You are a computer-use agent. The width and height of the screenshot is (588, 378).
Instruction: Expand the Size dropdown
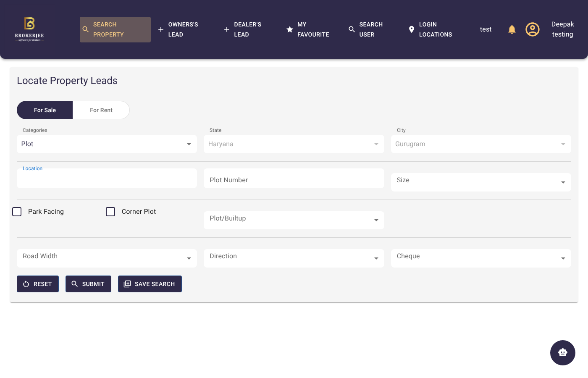480,182
